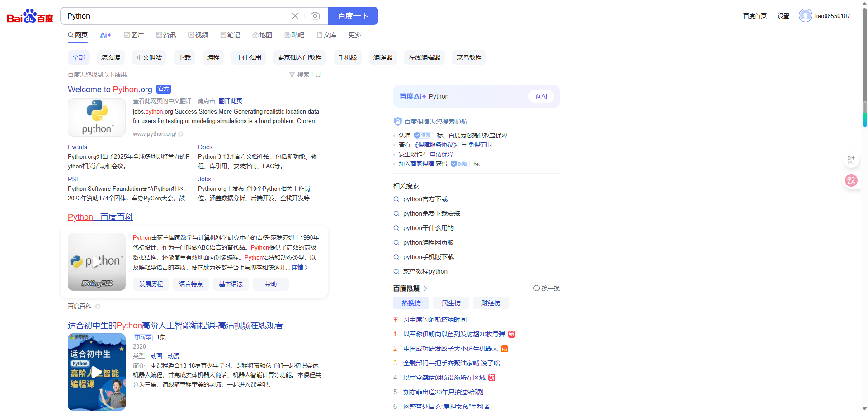Click the pink translate side icon
Screen dimensions: 868x412
851,180
